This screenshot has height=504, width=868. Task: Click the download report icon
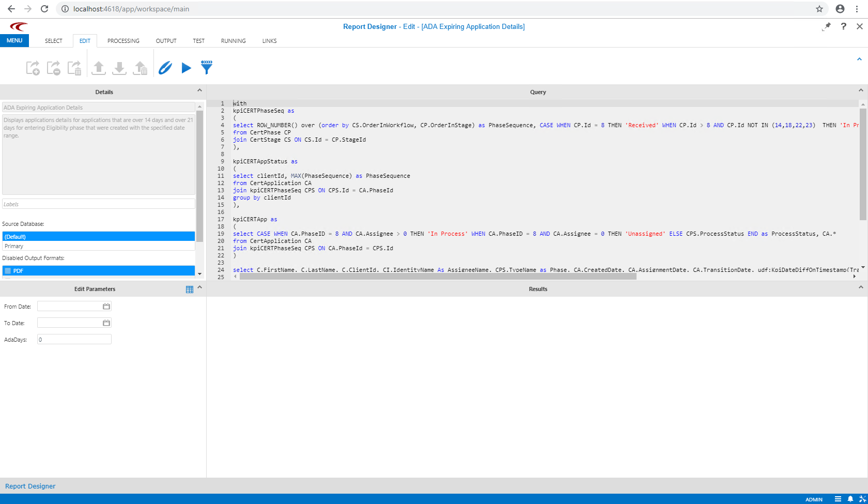pos(119,67)
